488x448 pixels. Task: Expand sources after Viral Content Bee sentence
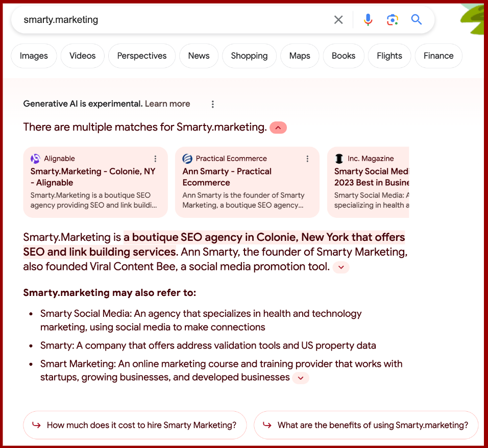tap(341, 267)
